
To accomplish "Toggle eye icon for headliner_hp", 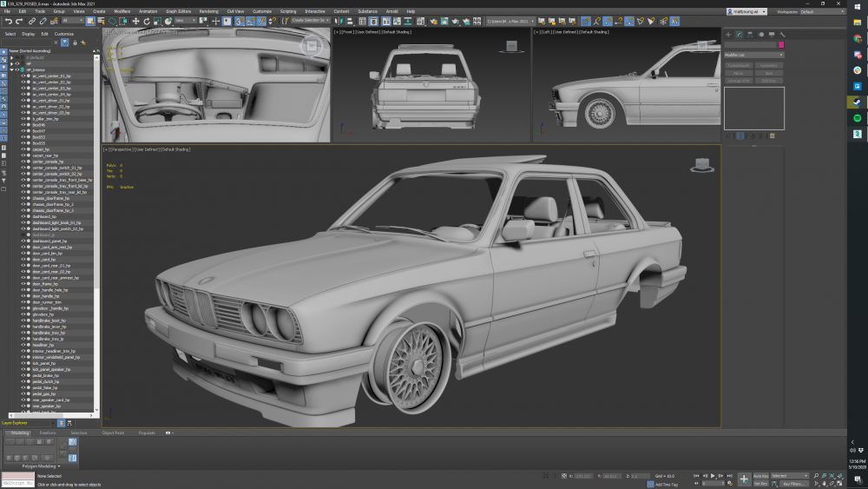I will (23, 345).
